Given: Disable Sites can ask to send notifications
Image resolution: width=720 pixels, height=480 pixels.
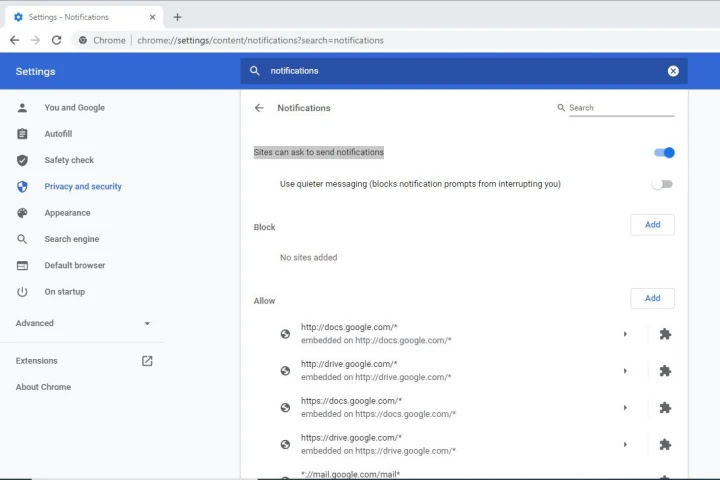Looking at the screenshot, I should coord(664,153).
